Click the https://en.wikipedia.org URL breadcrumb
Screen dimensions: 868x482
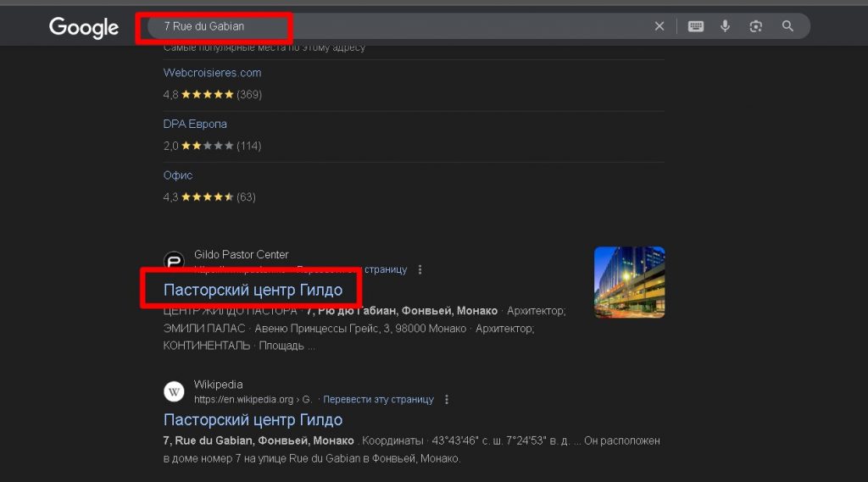tap(253, 400)
